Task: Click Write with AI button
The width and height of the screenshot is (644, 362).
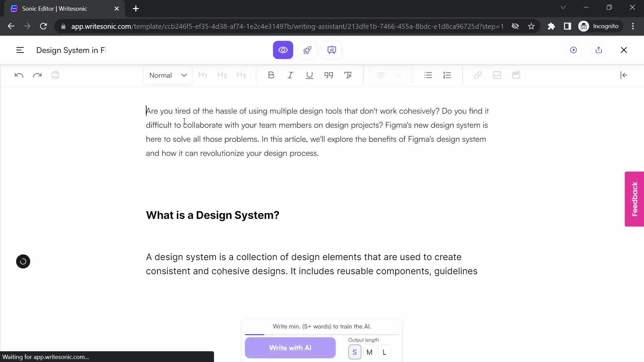Action: [x=290, y=348]
